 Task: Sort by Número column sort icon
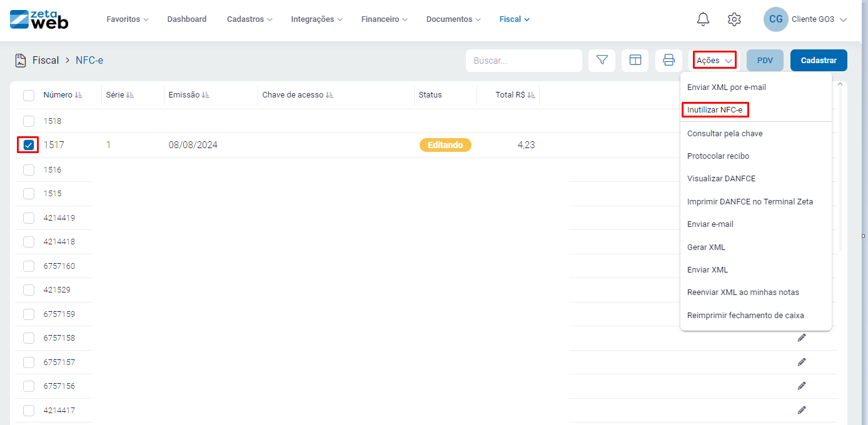[x=79, y=95]
